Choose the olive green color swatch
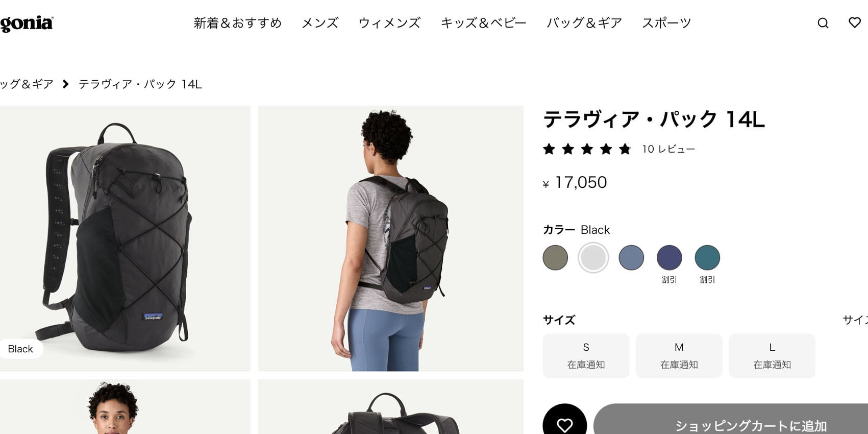 [555, 257]
